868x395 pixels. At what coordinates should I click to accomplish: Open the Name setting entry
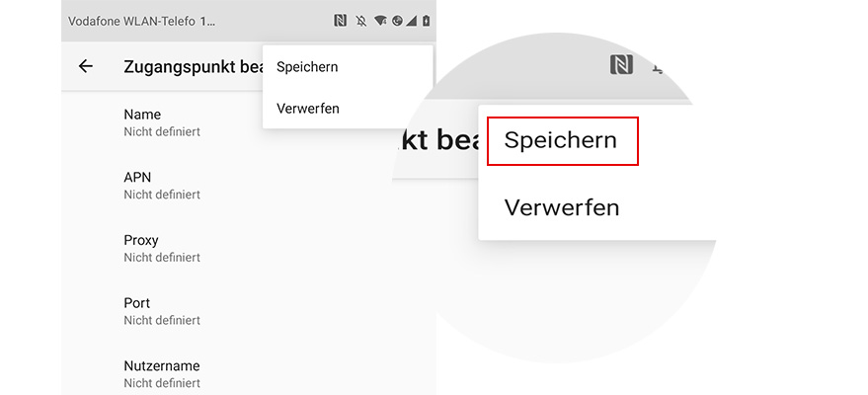[162, 122]
